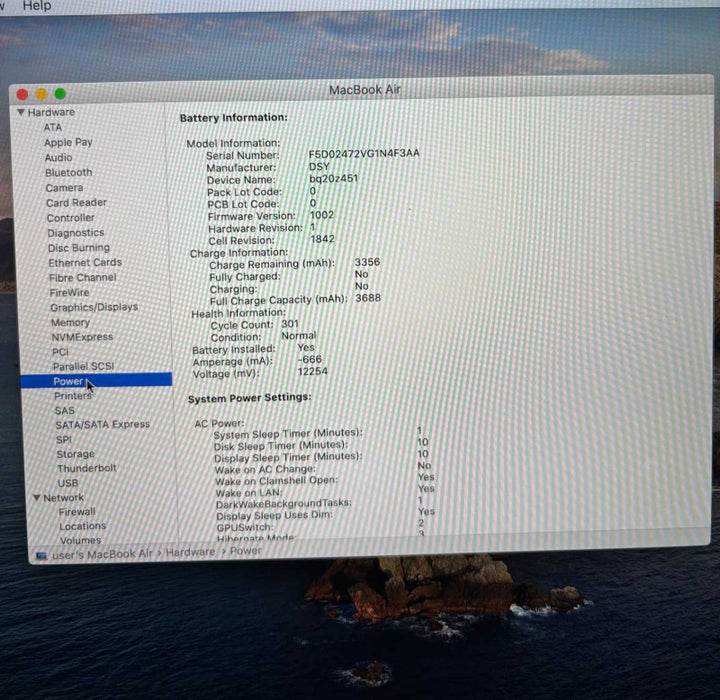720x700 pixels.
Task: Click the Network section label
Action: pos(63,497)
